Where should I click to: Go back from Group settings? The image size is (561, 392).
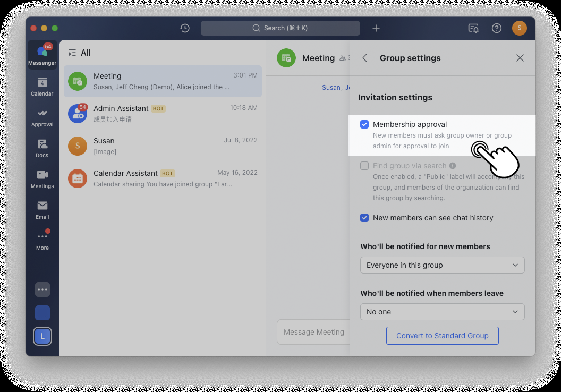tap(365, 58)
